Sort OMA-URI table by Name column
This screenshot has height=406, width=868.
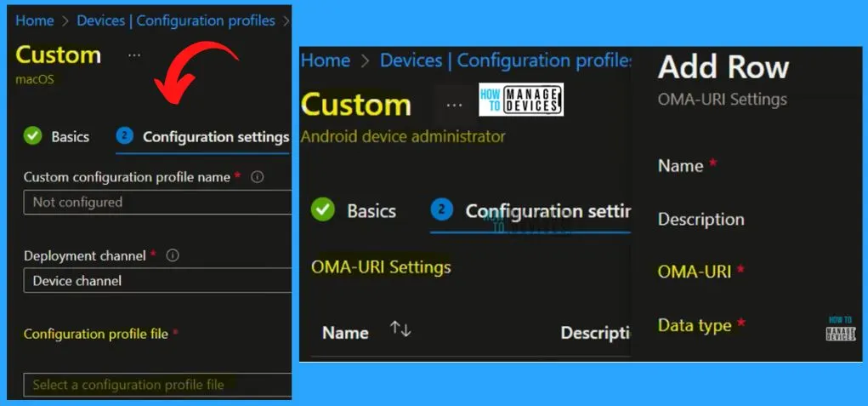[x=367, y=332]
